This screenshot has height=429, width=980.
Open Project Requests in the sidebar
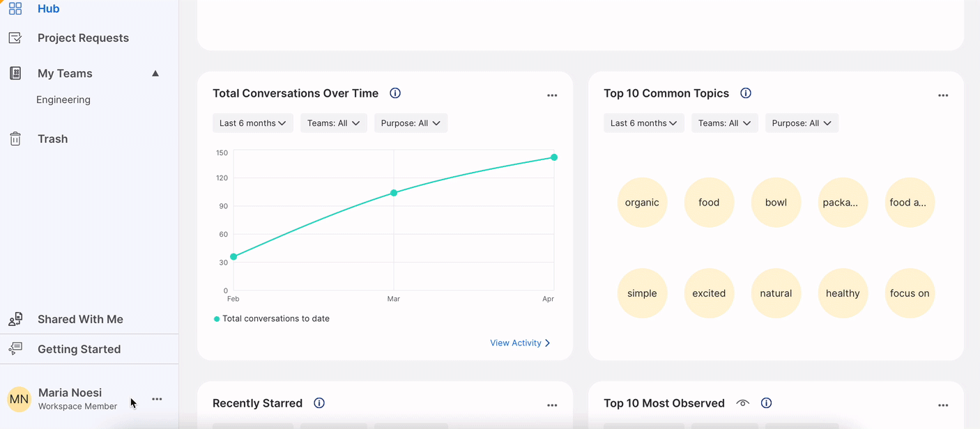(83, 38)
